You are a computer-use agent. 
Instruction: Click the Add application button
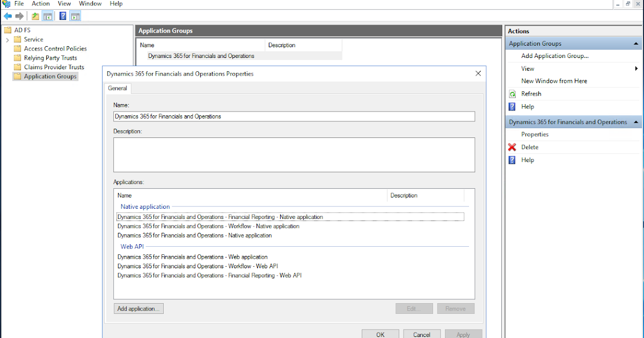138,308
